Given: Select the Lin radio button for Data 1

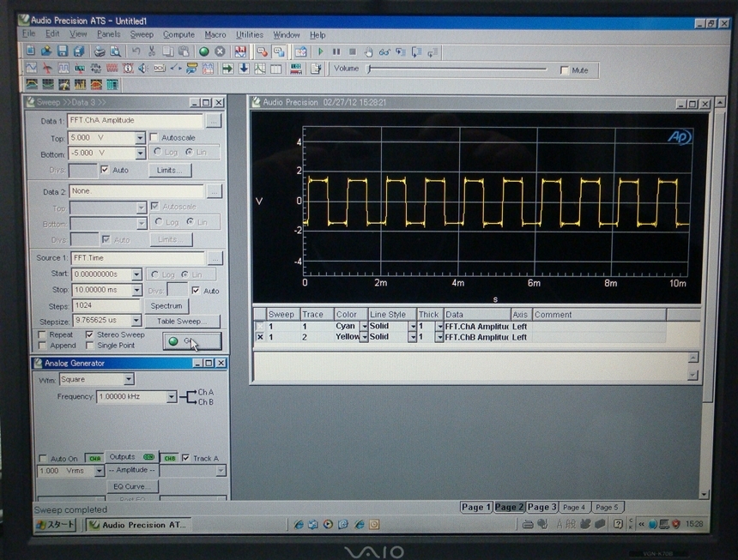Looking at the screenshot, I should [x=189, y=152].
